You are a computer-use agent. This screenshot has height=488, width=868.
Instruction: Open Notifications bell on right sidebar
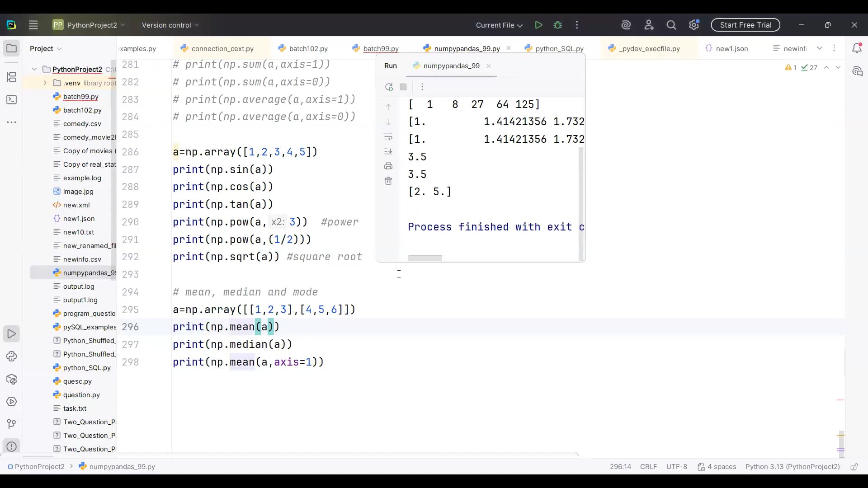pos(857,48)
